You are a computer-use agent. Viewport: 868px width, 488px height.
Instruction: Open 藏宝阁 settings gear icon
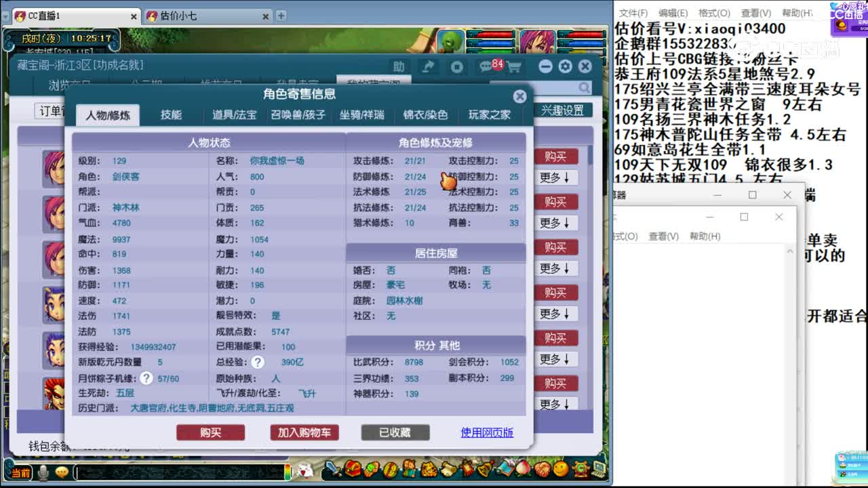pyautogui.click(x=566, y=66)
